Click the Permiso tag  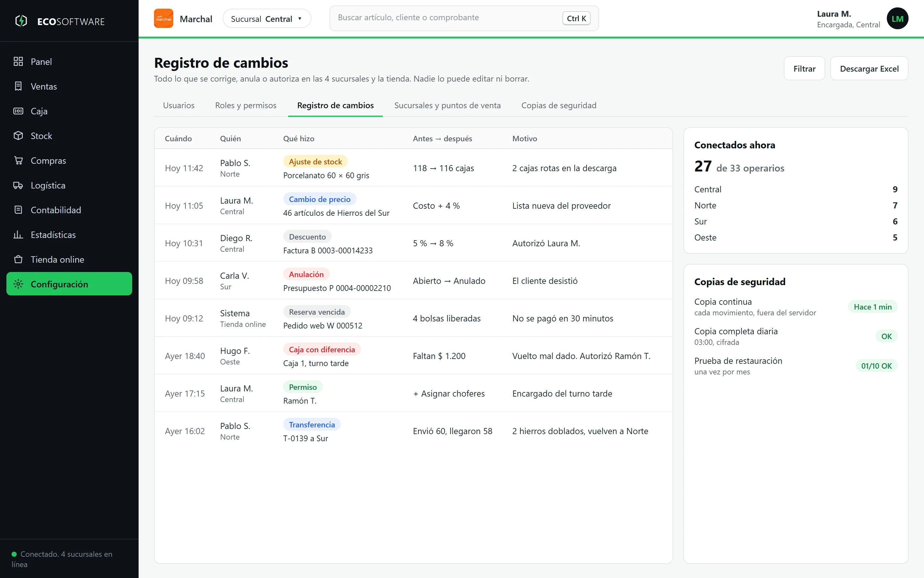(303, 387)
